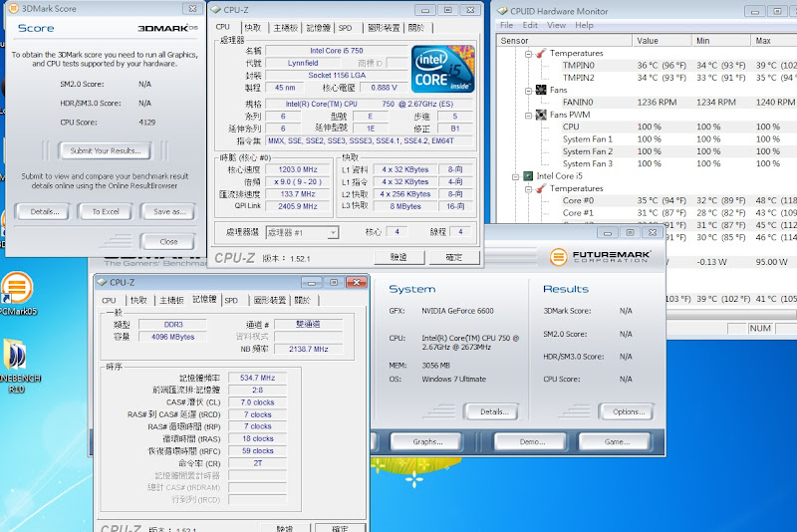Open the Help menu in Hardware Monitor
Screen dimensions: 797x532
click(x=584, y=25)
